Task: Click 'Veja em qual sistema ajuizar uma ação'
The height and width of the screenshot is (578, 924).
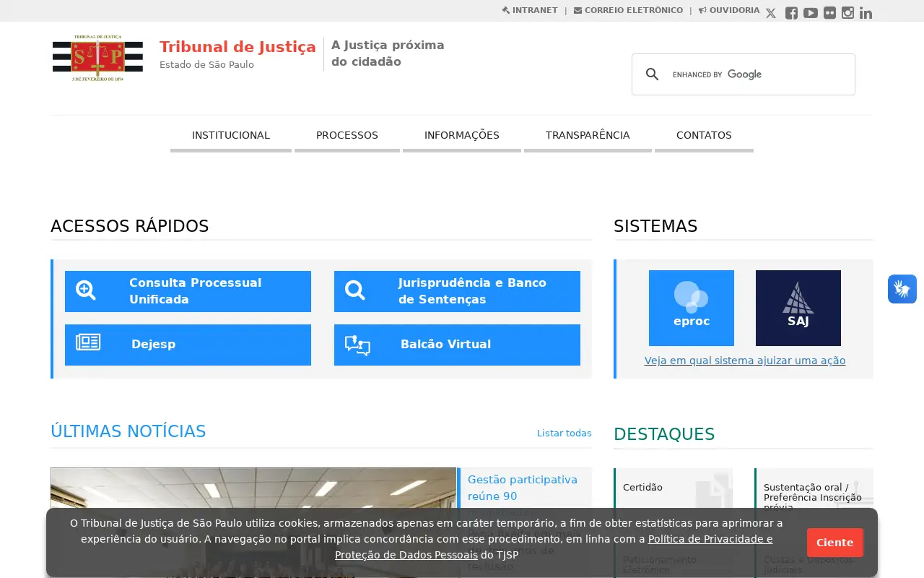Action: [x=745, y=361]
